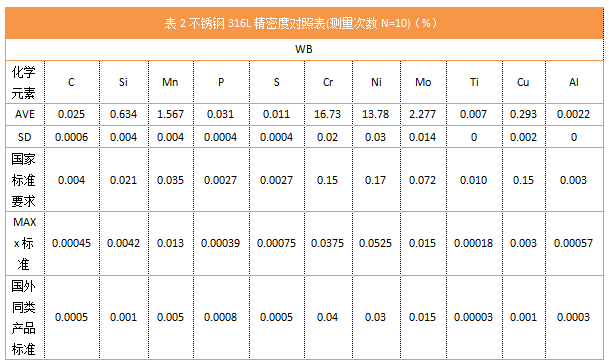Image resolution: width=609 pixels, height=363 pixels.
Task: Select SD value 0.014 under Mo
Action: (x=422, y=137)
